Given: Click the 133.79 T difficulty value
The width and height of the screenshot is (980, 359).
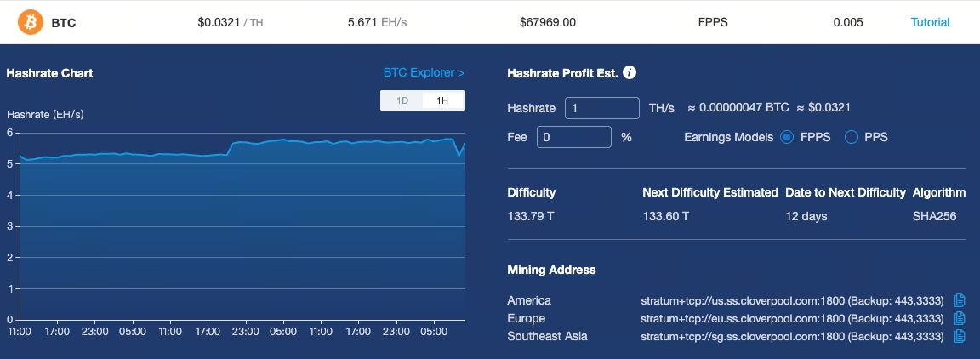Looking at the screenshot, I should click(531, 216).
